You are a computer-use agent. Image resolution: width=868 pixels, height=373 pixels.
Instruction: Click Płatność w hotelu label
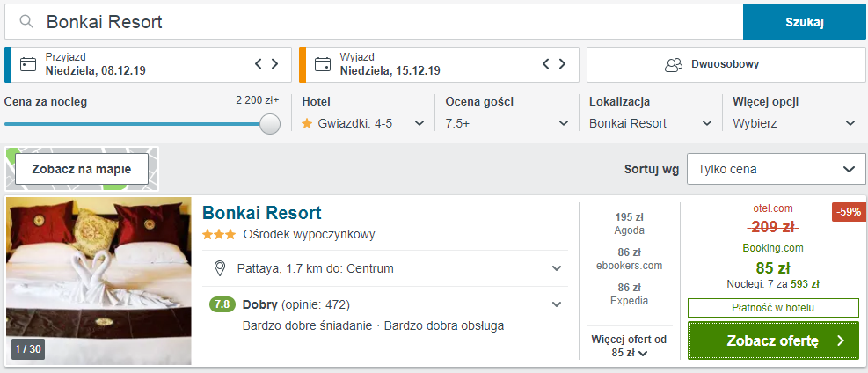tap(773, 308)
